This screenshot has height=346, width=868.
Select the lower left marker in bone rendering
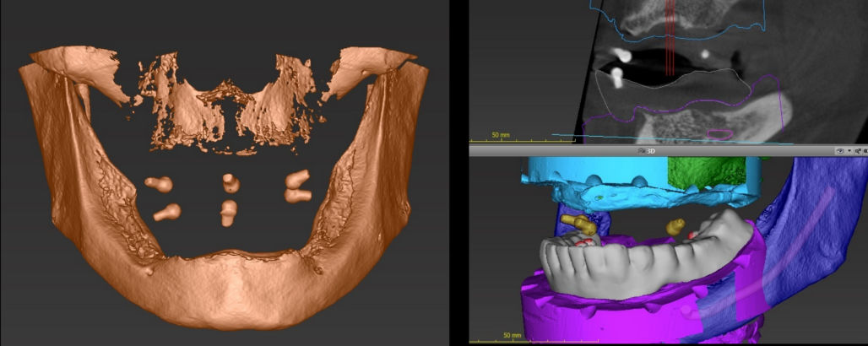click(166, 212)
